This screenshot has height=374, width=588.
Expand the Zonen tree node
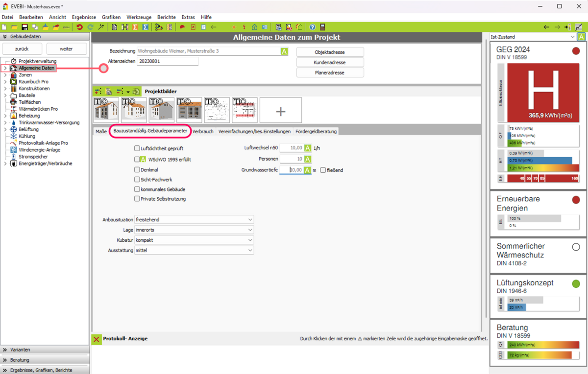(x=5, y=75)
